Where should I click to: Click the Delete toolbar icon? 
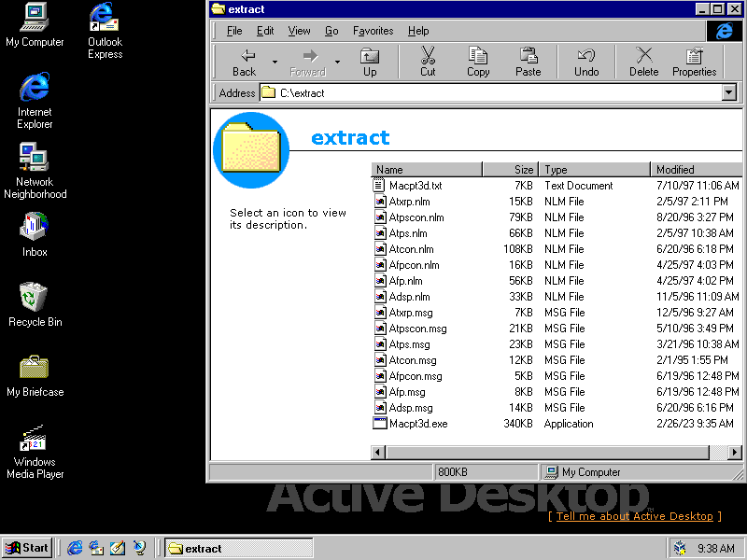[x=643, y=62]
